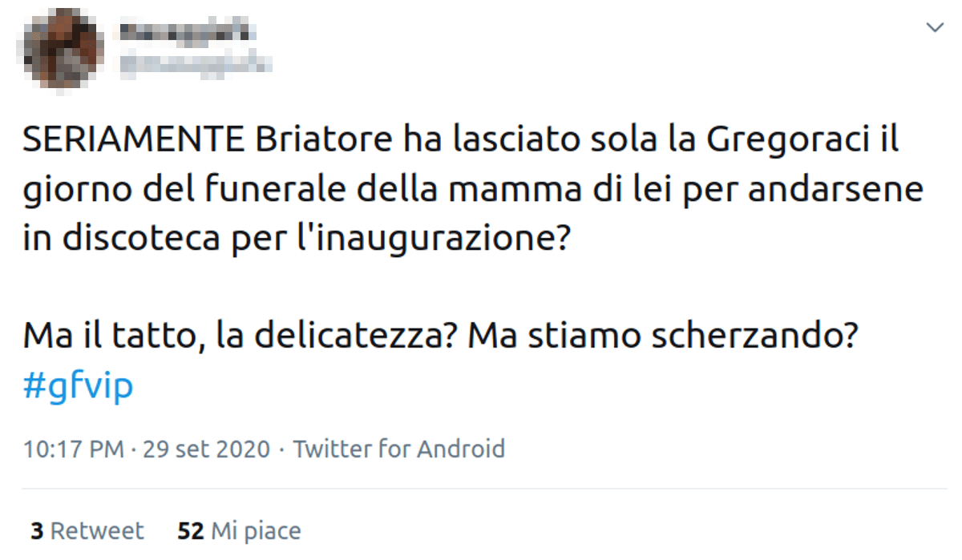Click the likes count number 52
The width and height of the screenshot is (962, 560).
pyautogui.click(x=191, y=530)
